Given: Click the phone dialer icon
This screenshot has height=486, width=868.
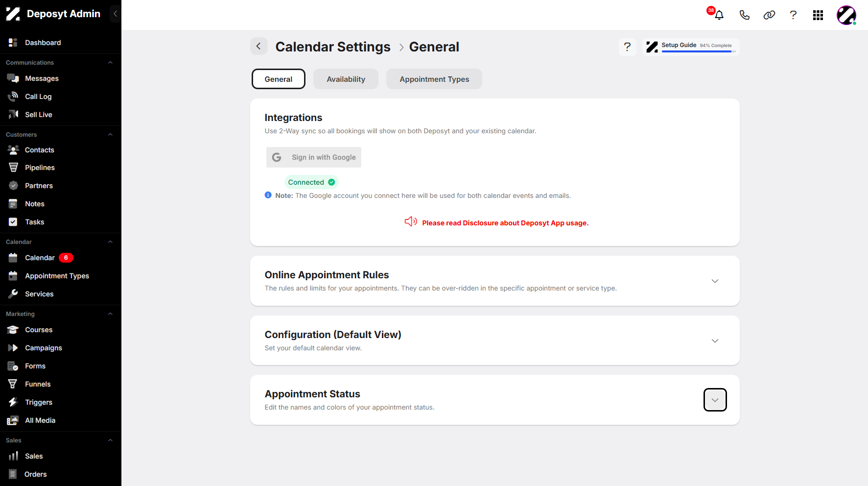Looking at the screenshot, I should [x=744, y=15].
